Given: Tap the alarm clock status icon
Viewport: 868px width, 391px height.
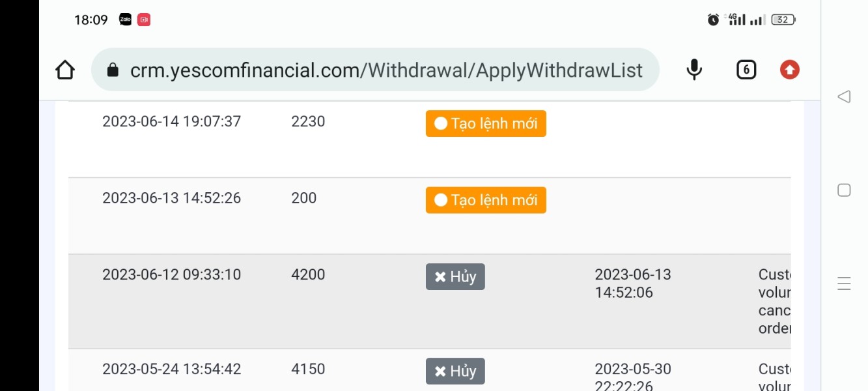Looking at the screenshot, I should click(713, 20).
